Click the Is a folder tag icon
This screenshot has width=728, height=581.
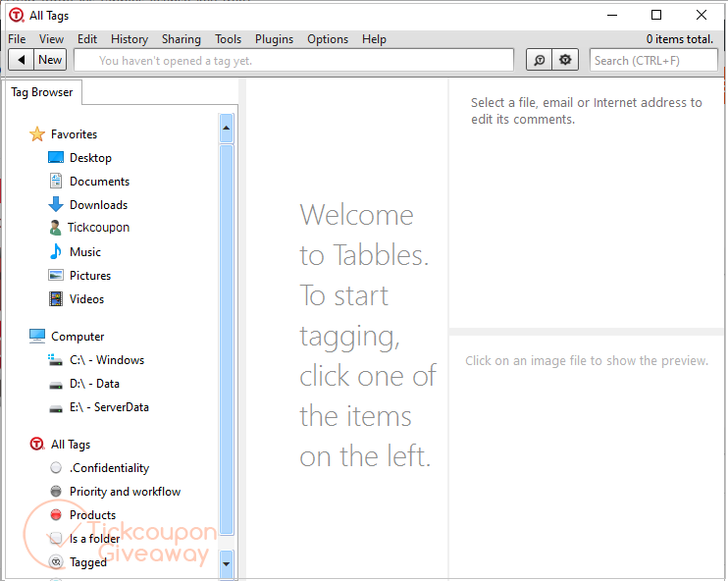(x=56, y=538)
